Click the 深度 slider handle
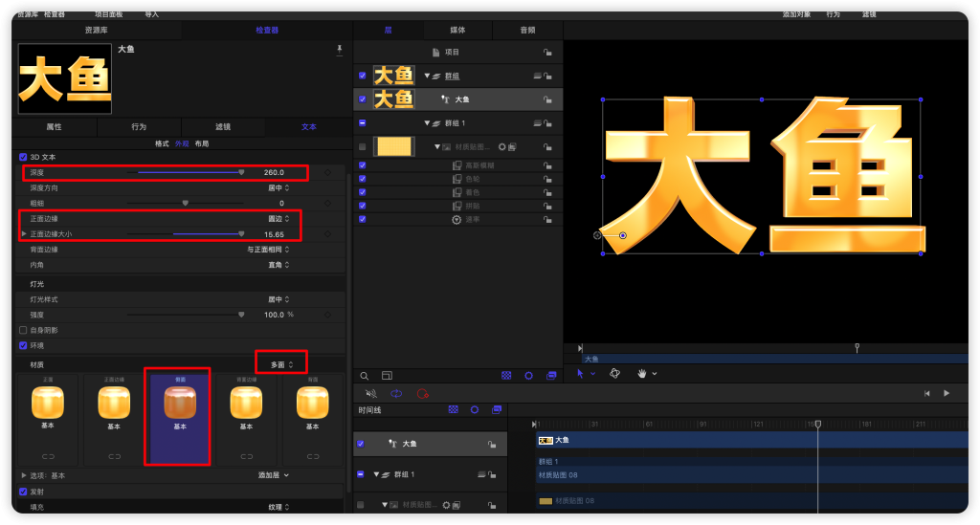The width and height of the screenshot is (980, 525). tap(241, 173)
